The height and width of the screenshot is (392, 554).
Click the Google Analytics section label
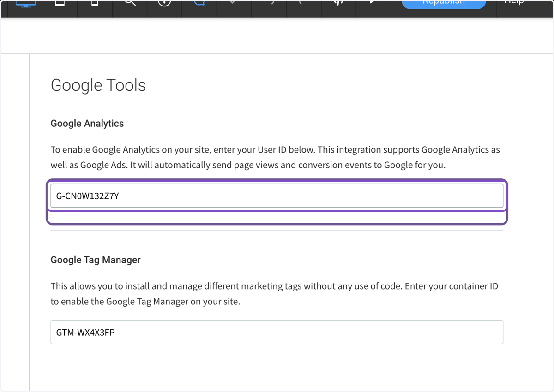pos(87,124)
